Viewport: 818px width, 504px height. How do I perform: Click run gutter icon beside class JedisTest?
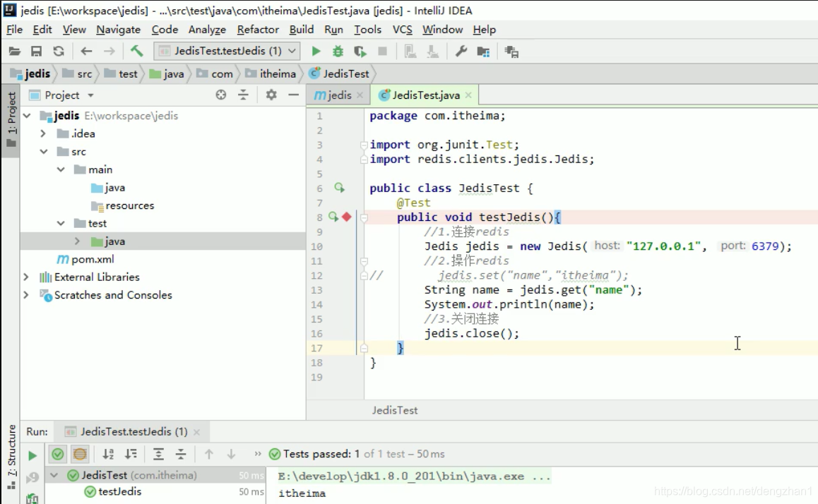tap(339, 188)
